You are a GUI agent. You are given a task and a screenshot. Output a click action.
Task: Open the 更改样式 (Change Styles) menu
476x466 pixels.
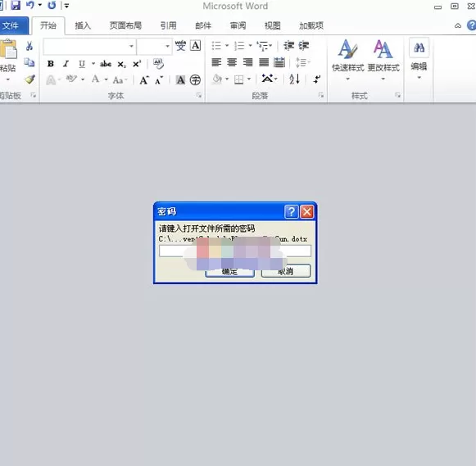(x=383, y=61)
